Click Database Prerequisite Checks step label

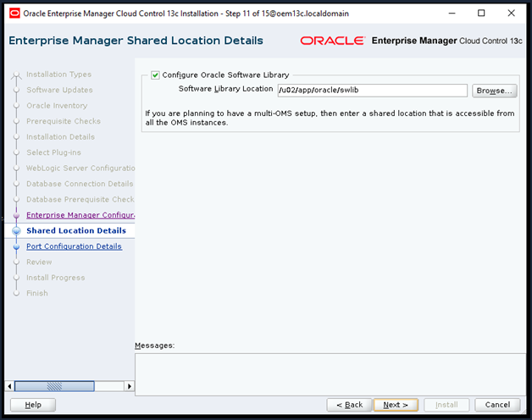(80, 199)
